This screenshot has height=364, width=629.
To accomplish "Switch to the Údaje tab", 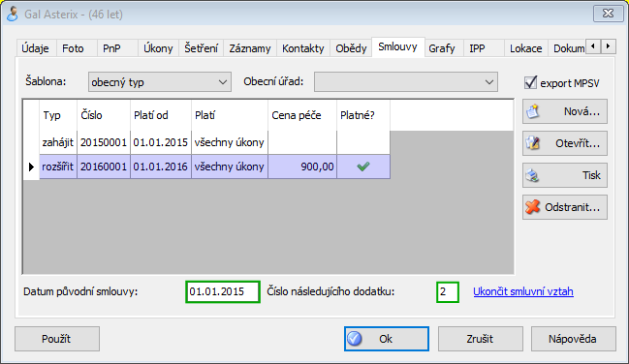I will [35, 48].
